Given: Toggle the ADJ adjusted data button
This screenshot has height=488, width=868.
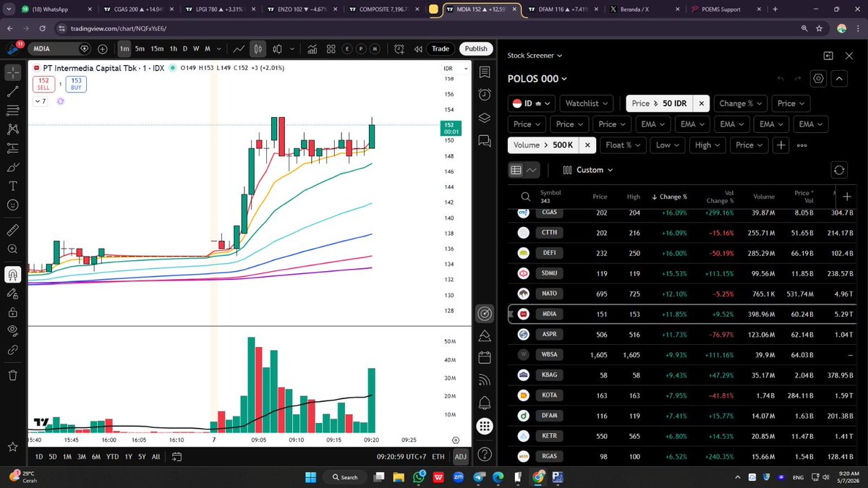Looking at the screenshot, I should 460,457.
